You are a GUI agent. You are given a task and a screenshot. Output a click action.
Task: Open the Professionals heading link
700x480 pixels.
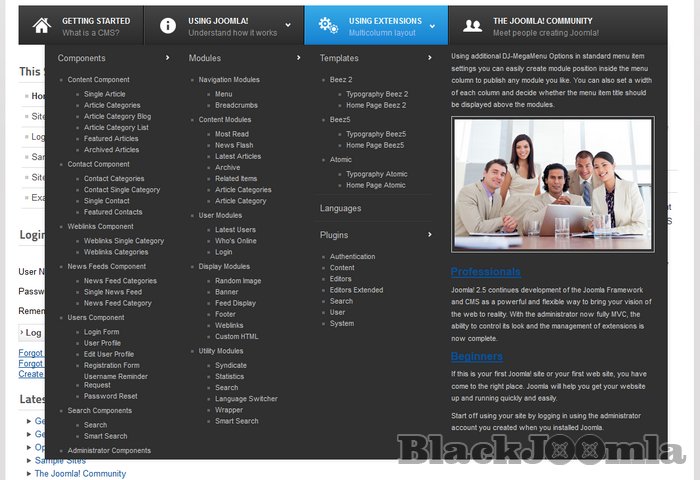[x=485, y=272]
